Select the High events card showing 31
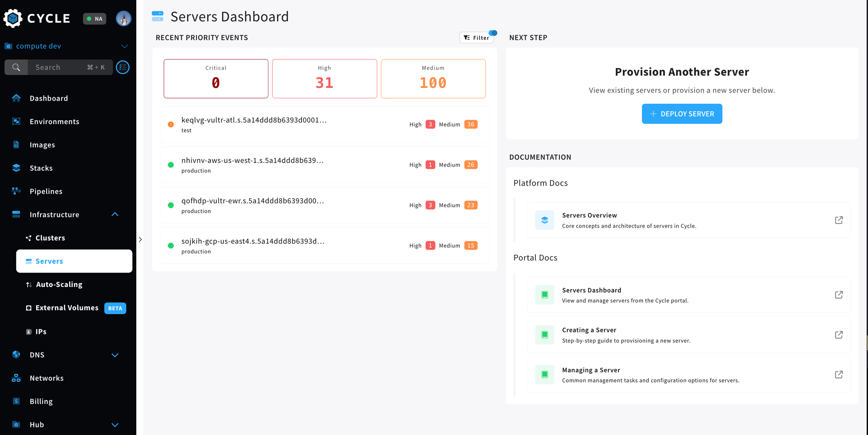868x435 pixels. (x=324, y=79)
